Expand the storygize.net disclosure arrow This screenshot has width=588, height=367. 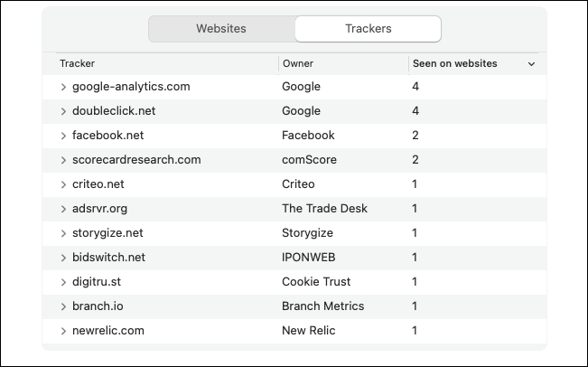pos(63,233)
